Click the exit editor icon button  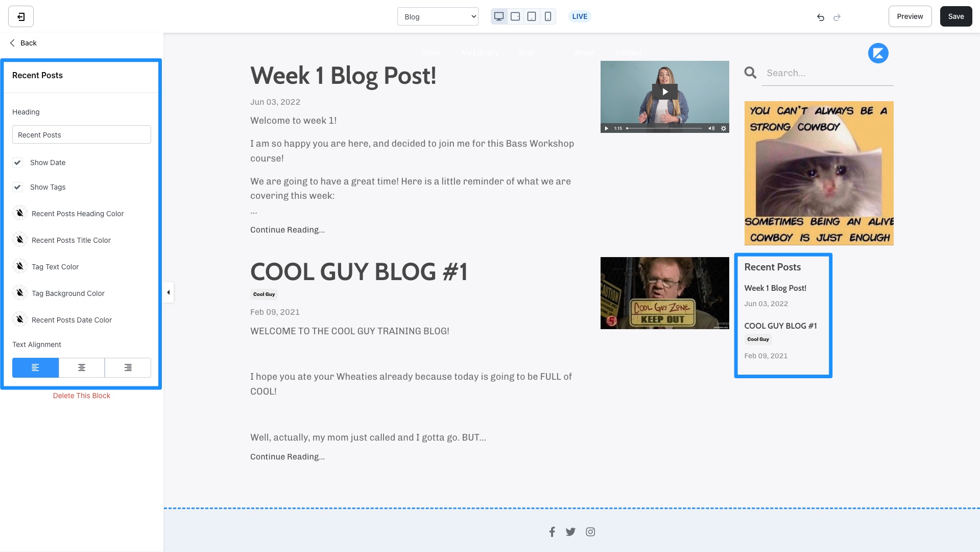[x=21, y=16]
